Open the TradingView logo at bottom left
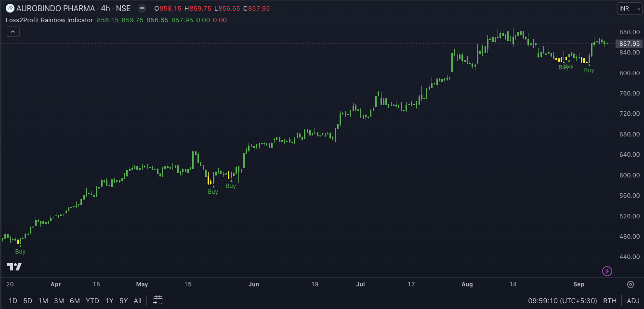 point(14,267)
